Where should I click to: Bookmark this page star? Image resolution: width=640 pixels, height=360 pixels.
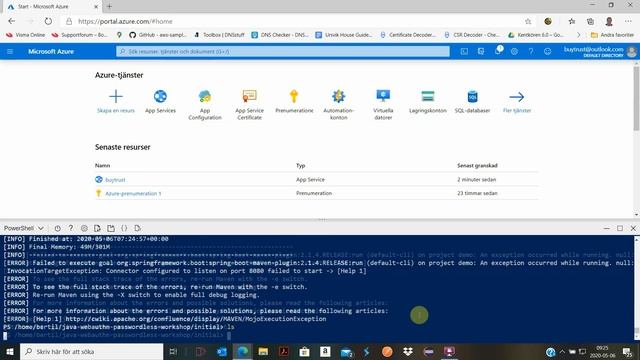pyautogui.click(x=528, y=21)
